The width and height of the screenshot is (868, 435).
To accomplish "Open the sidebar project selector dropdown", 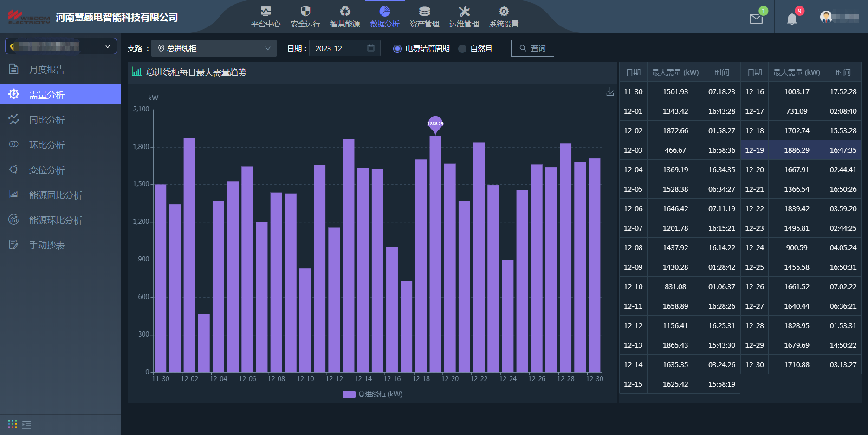I will point(61,46).
